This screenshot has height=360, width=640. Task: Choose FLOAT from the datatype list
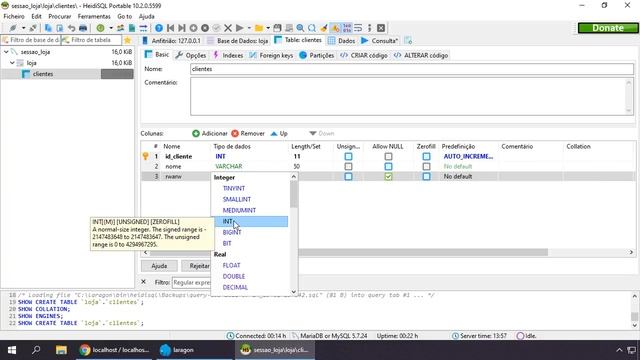point(231,265)
